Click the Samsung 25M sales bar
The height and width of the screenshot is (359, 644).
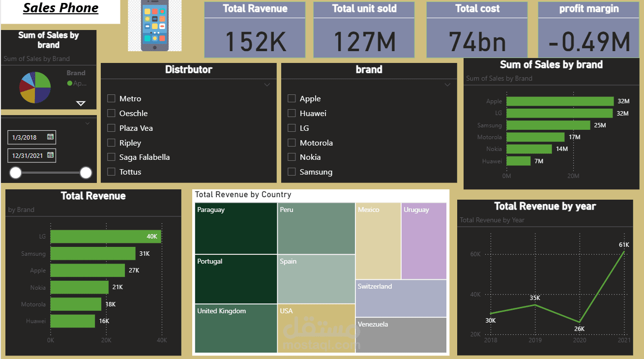(x=549, y=125)
